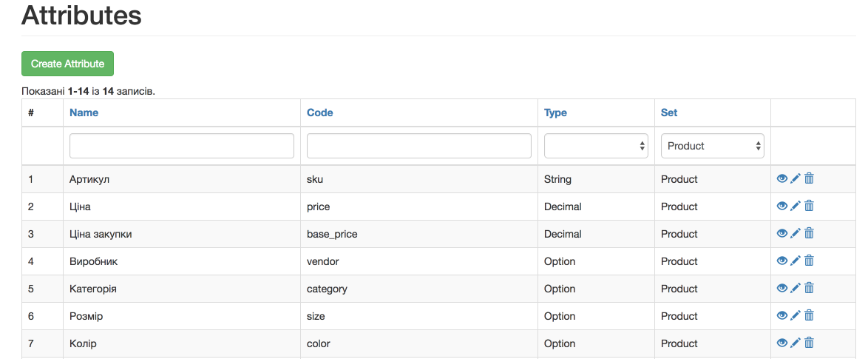Edit the Категорія attribute pencil icon

(796, 288)
